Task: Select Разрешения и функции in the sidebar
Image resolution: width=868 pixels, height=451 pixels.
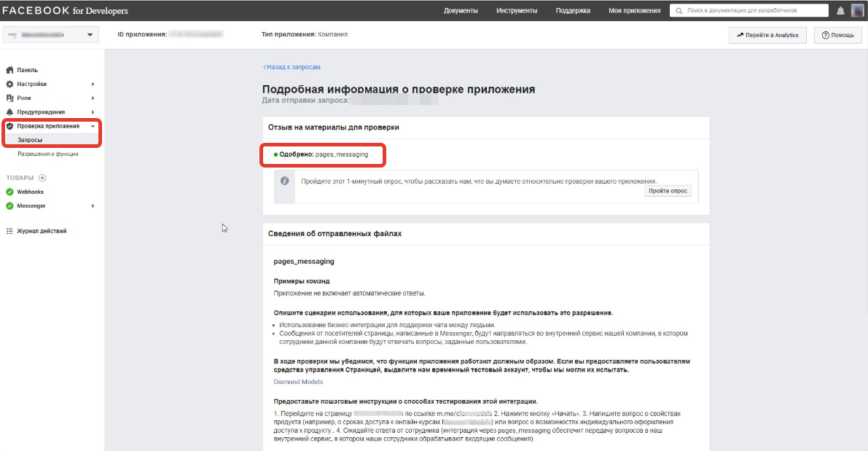Action: (47, 154)
